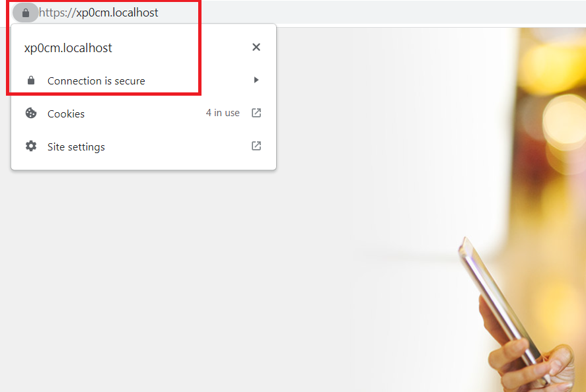The image size is (586, 392).
Task: Click the Site settings gear icon
Action: click(x=31, y=146)
